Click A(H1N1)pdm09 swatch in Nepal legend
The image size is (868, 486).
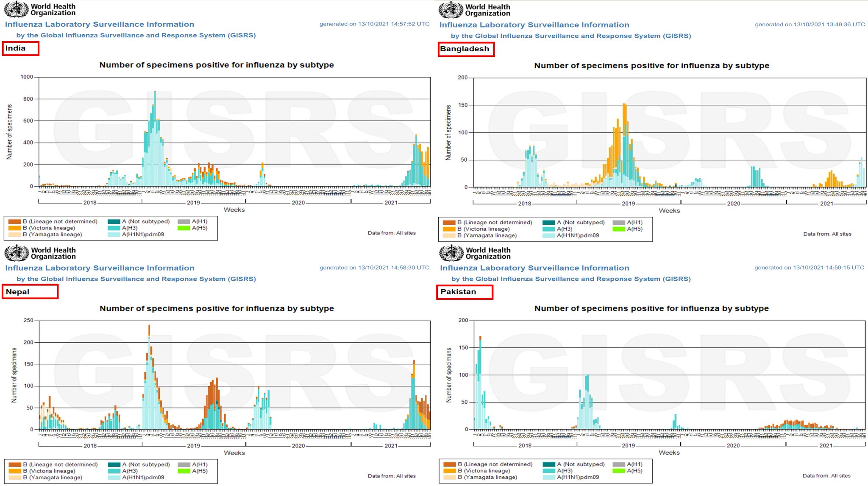pos(114,478)
